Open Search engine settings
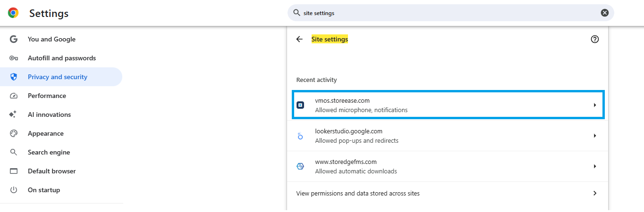 (x=61, y=152)
